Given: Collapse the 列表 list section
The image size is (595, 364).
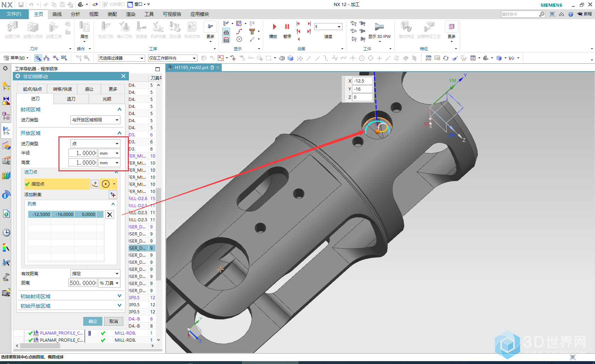Looking at the screenshot, I should click(x=113, y=204).
